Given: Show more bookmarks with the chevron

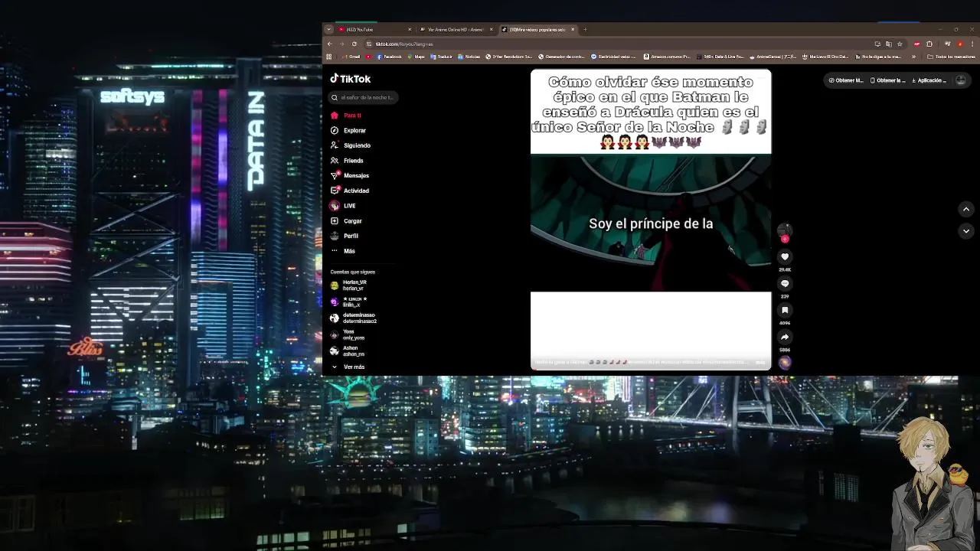Looking at the screenshot, I should (913, 57).
